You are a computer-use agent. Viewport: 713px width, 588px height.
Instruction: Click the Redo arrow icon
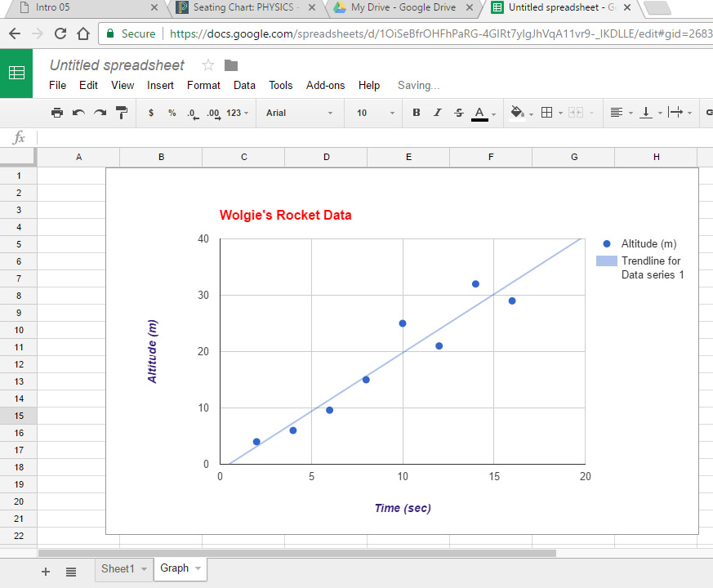pos(100,113)
